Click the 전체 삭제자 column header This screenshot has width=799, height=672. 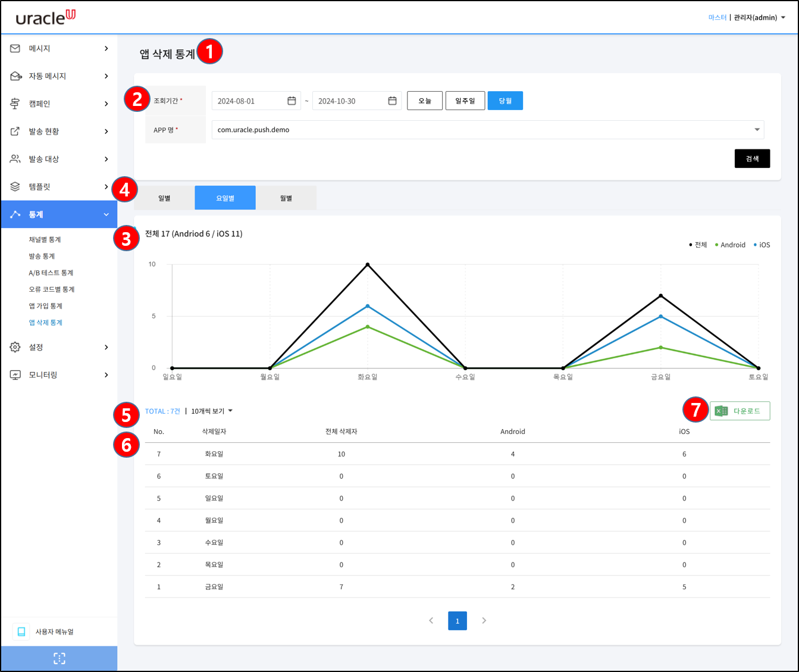click(x=341, y=432)
